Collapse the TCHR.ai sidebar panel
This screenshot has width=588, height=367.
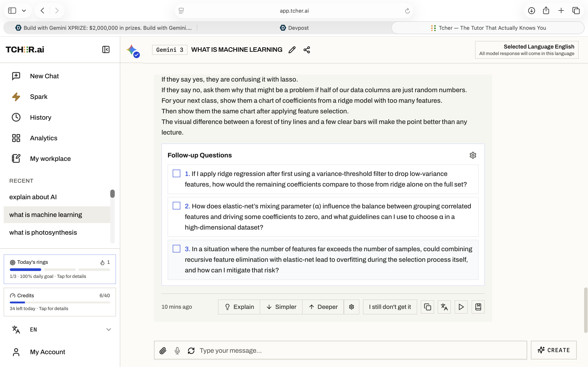pyautogui.click(x=106, y=50)
